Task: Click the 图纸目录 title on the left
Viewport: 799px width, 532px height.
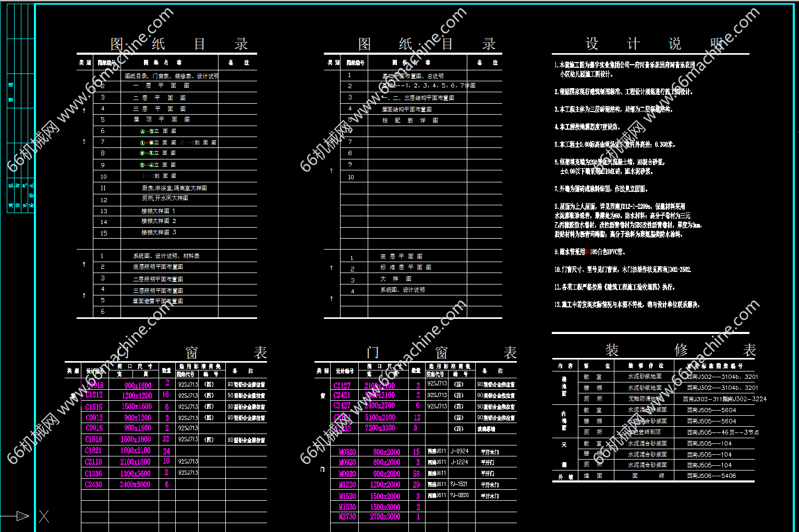Action: pyautogui.click(x=178, y=44)
